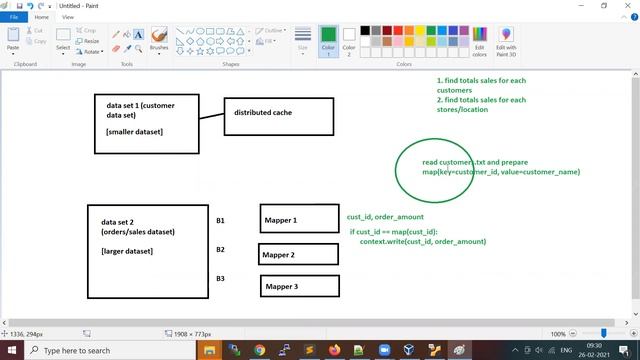Screen dimensions: 640x360
Task: Activate Color 1 selector
Action: click(328, 42)
